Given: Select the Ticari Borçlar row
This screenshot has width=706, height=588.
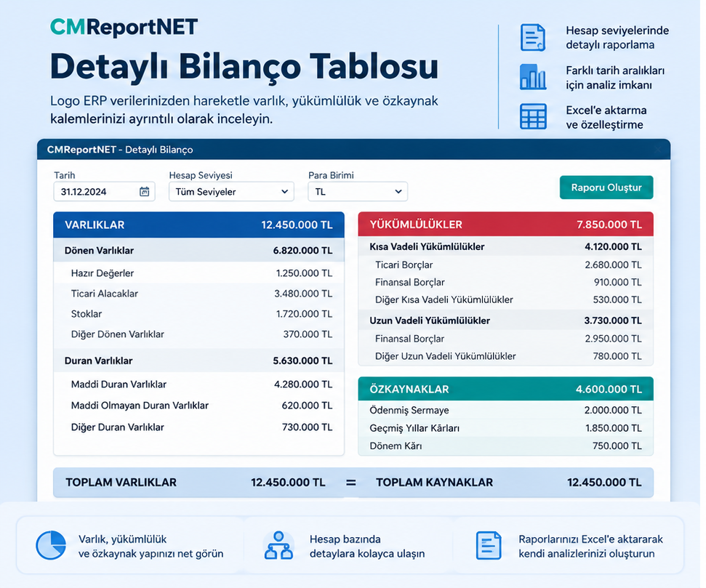Looking at the screenshot, I should (505, 265).
